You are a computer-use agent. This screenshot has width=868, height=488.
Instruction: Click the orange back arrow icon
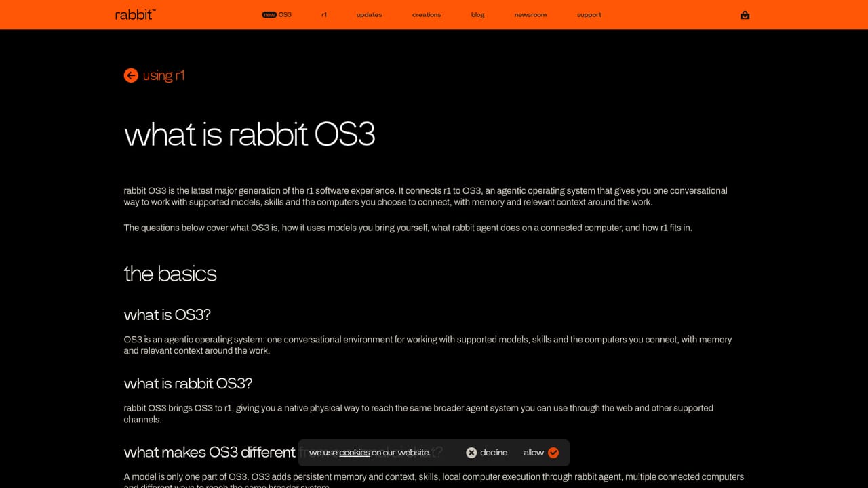point(131,75)
